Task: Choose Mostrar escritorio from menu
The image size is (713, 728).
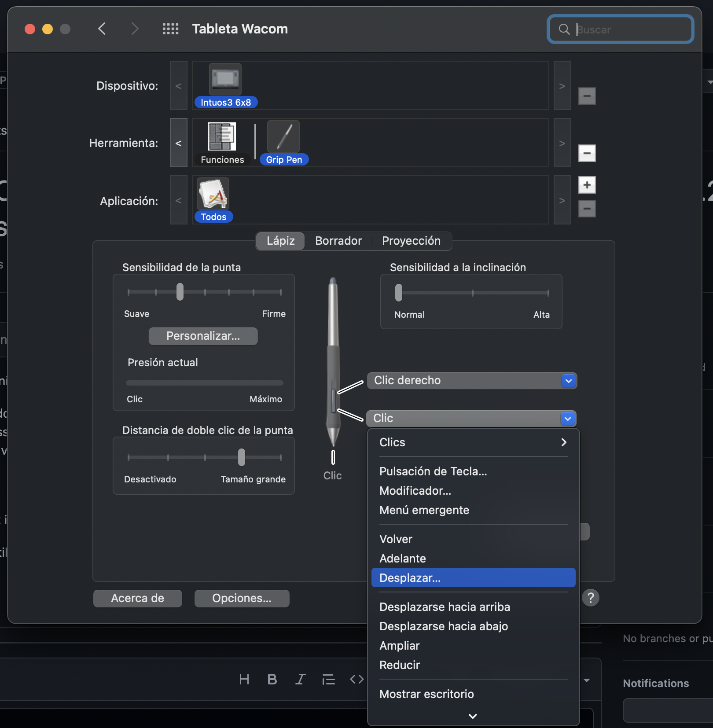Action: [x=473, y=694]
